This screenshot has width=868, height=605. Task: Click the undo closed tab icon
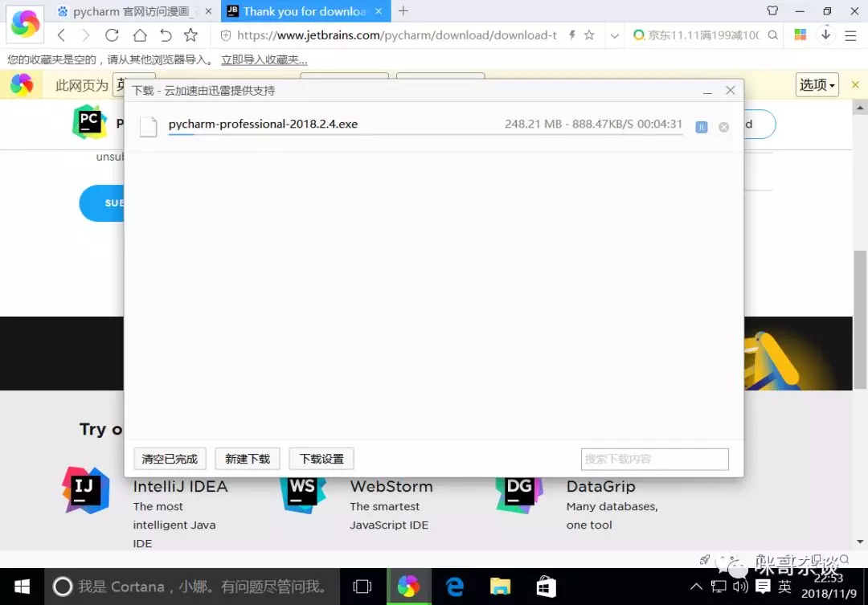[x=165, y=35]
